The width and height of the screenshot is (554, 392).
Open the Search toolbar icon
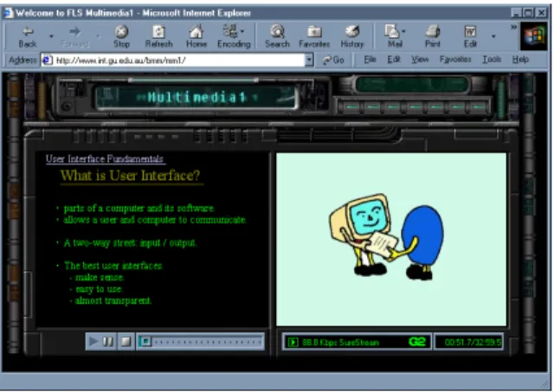point(277,31)
